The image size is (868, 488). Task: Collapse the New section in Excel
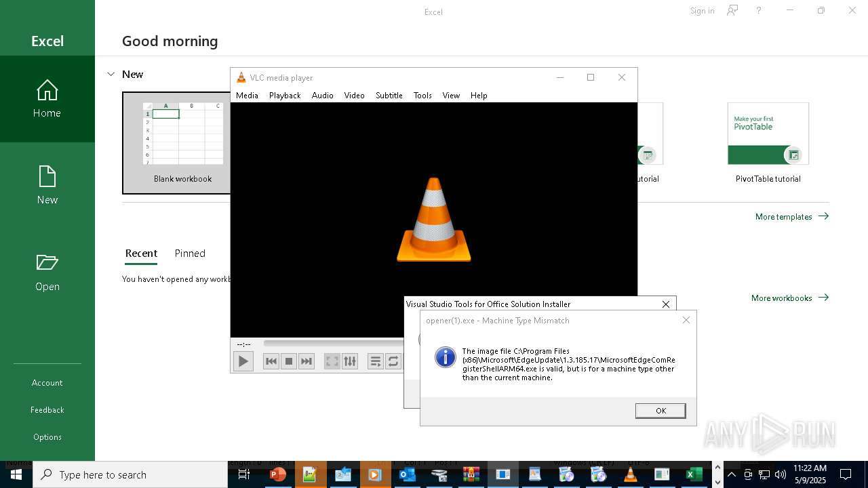pos(111,75)
